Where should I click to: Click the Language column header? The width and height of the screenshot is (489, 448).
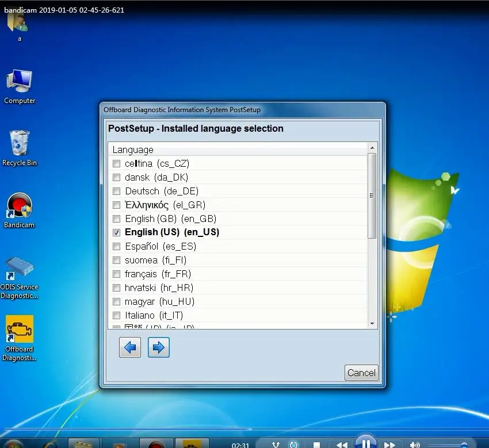point(238,150)
